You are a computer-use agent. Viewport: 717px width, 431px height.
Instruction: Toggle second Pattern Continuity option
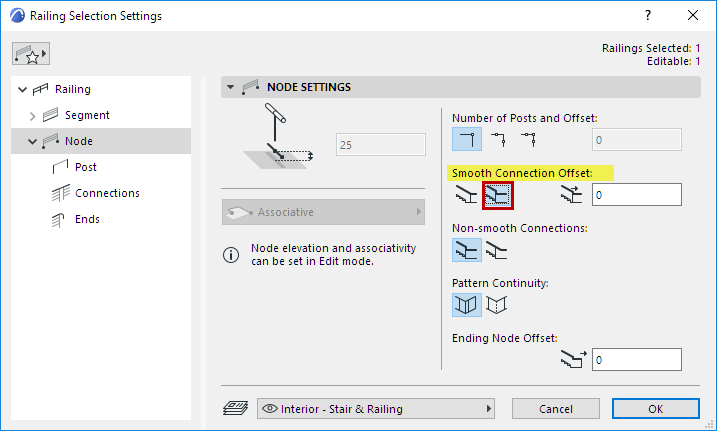click(496, 305)
